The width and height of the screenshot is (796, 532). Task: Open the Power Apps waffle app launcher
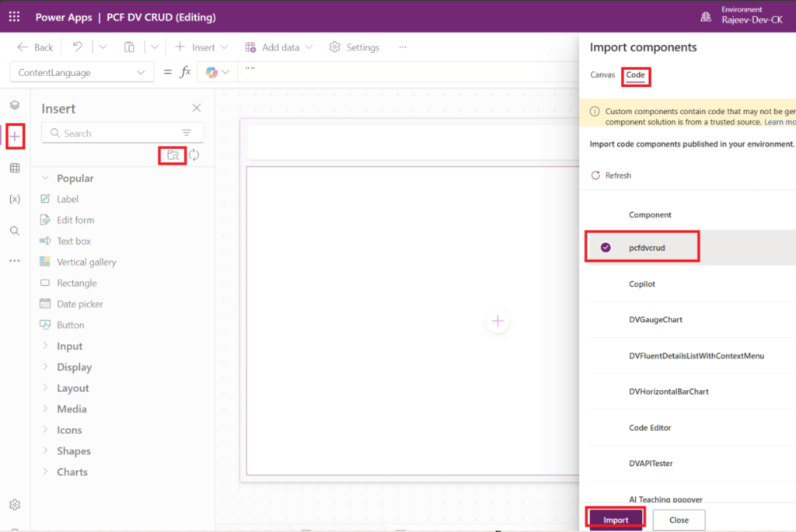pyautogui.click(x=15, y=16)
